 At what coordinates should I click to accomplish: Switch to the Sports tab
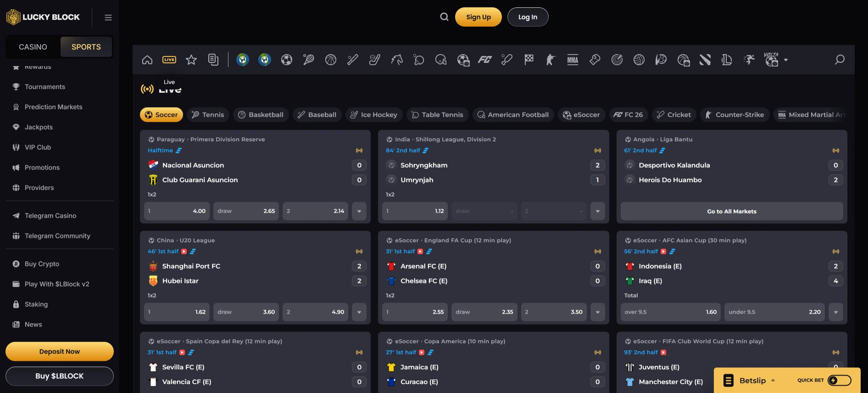[86, 47]
